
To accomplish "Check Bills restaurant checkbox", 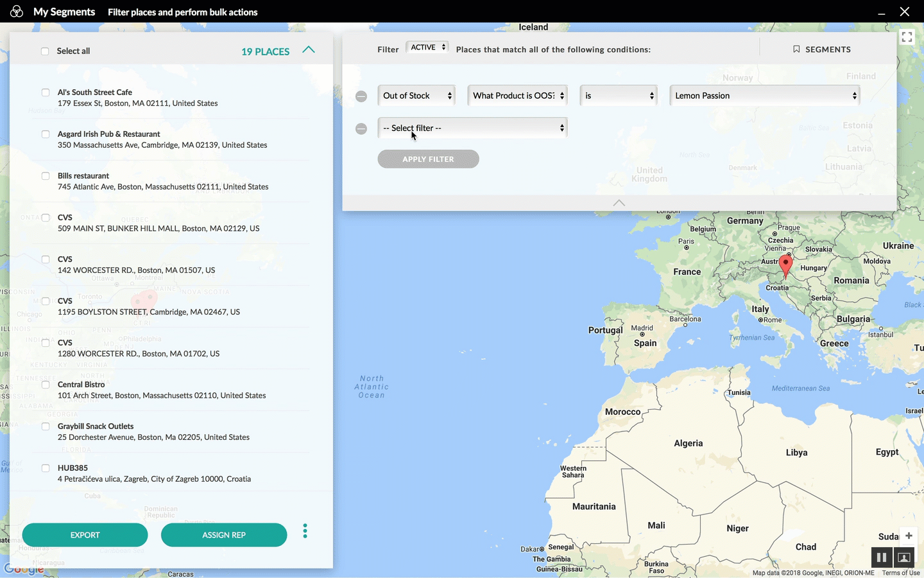I will [46, 176].
